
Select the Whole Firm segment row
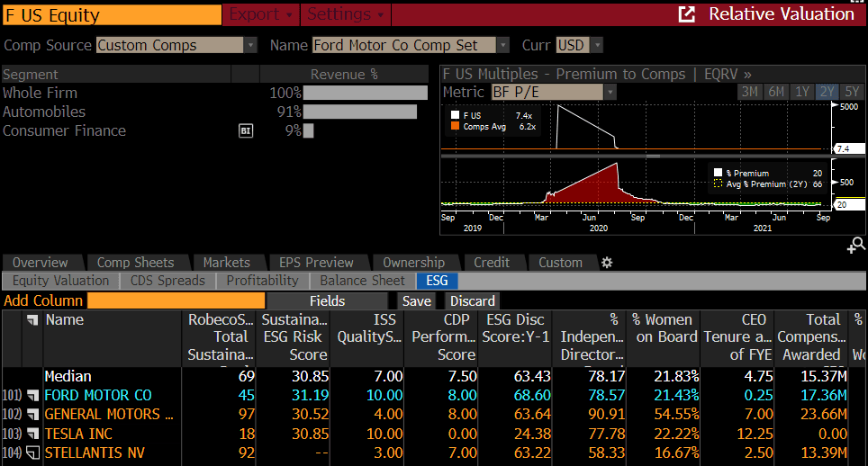click(215, 93)
